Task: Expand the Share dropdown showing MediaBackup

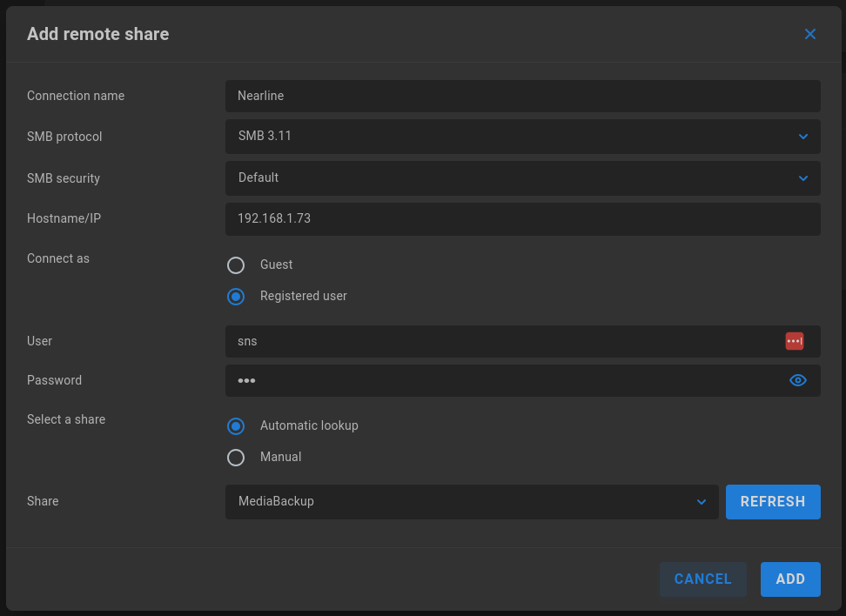Action: (x=472, y=502)
